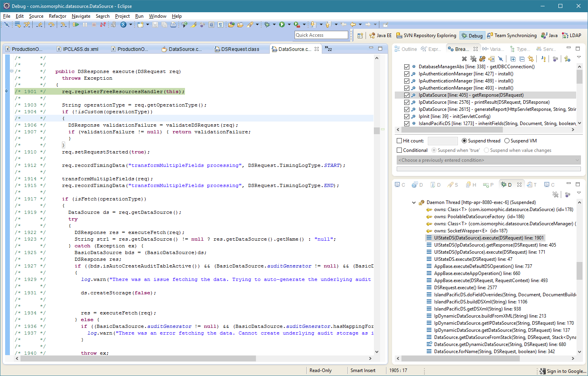Show hidden editor tabs list (»22)
The height and width of the screenshot is (376, 588).
328,49
